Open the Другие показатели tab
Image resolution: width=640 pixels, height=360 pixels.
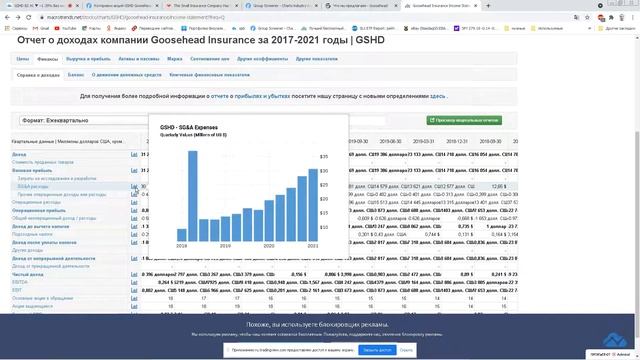(x=317, y=59)
